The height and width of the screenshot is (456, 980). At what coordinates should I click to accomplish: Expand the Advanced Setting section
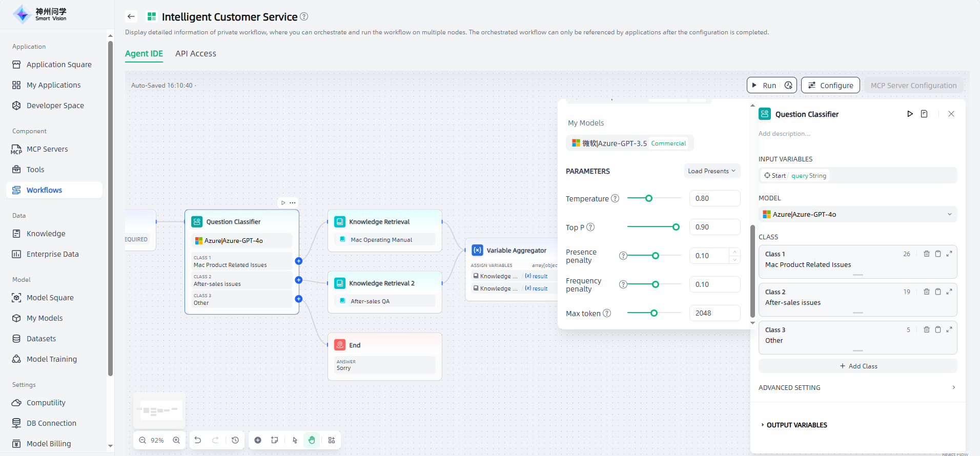pyautogui.click(x=857, y=387)
